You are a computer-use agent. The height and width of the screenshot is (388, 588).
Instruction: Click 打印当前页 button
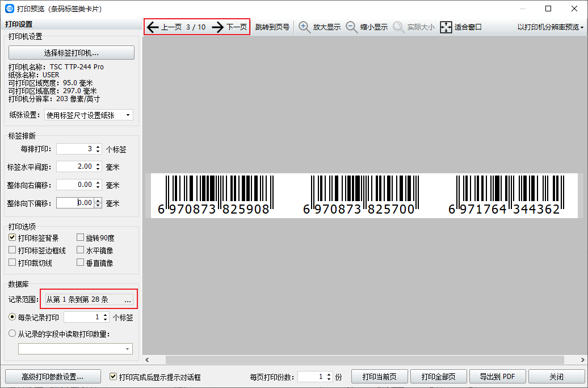click(x=380, y=377)
